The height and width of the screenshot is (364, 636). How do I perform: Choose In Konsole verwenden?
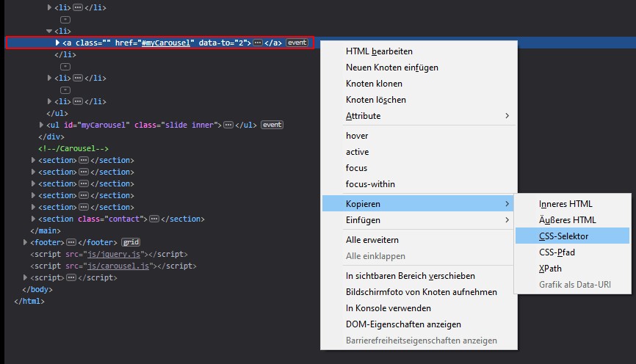(x=419, y=308)
